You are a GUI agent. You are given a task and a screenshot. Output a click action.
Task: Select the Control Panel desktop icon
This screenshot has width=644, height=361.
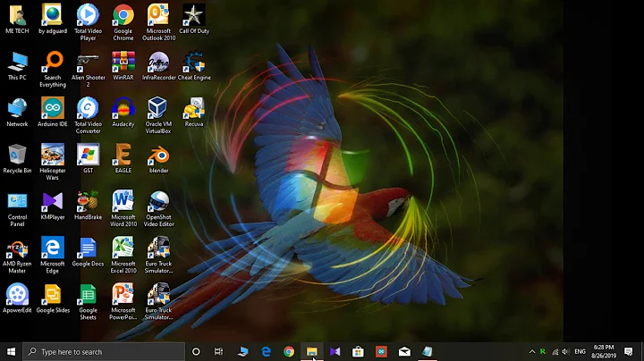pos(17,209)
